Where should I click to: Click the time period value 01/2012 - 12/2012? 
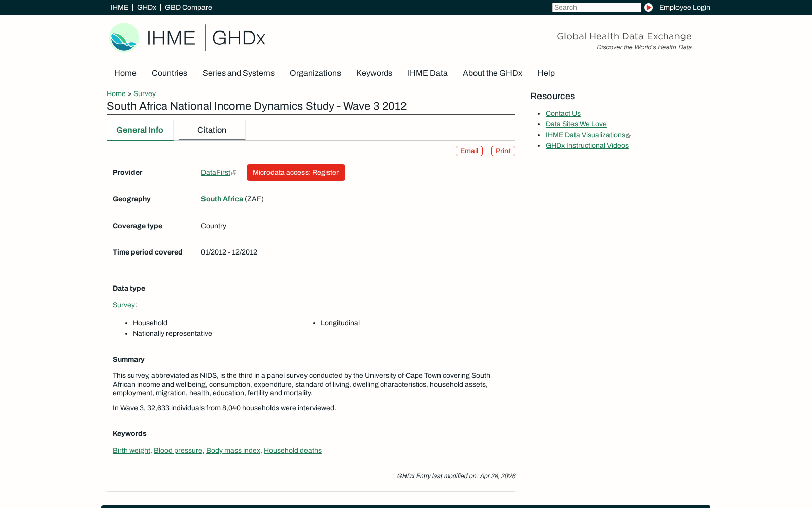point(229,252)
